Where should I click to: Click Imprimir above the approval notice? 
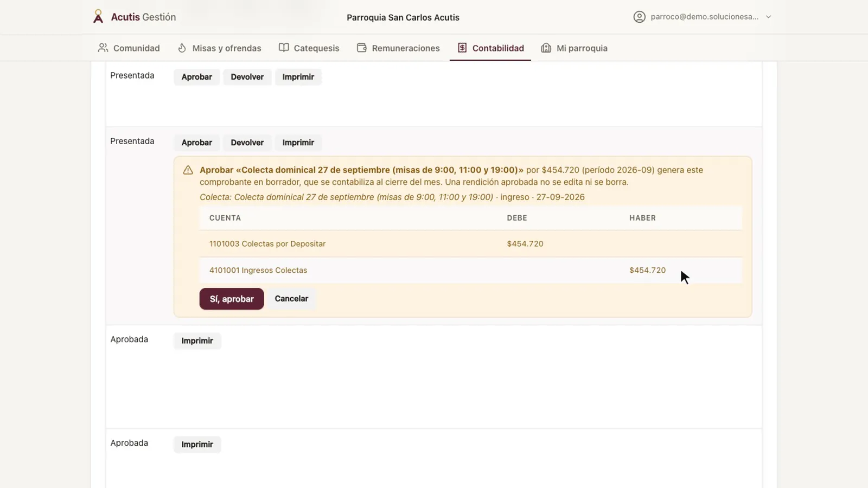click(298, 143)
